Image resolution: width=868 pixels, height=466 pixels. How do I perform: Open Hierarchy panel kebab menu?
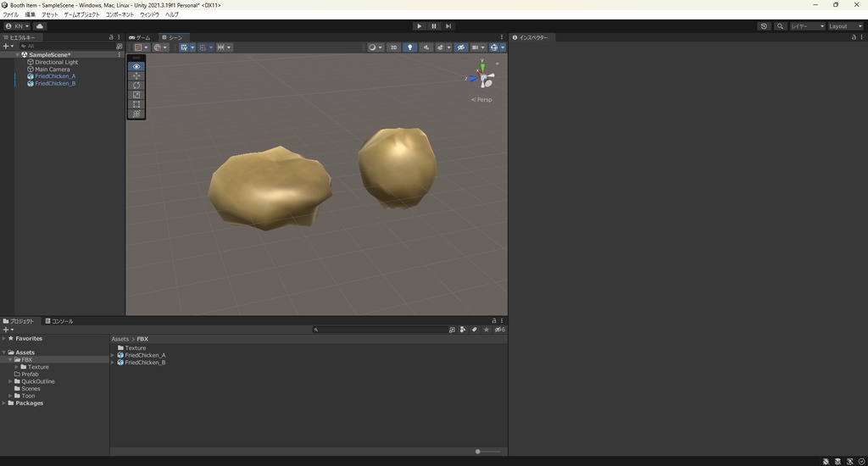point(119,37)
